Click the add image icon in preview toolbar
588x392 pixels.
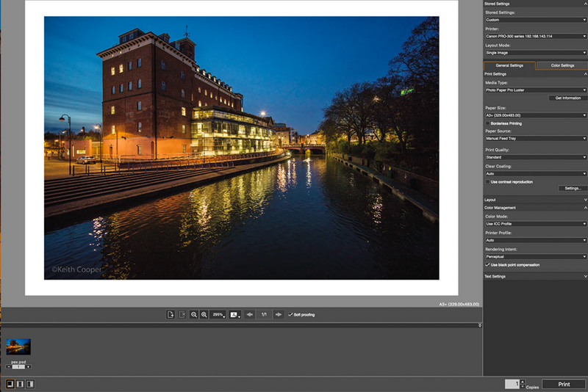click(x=171, y=314)
